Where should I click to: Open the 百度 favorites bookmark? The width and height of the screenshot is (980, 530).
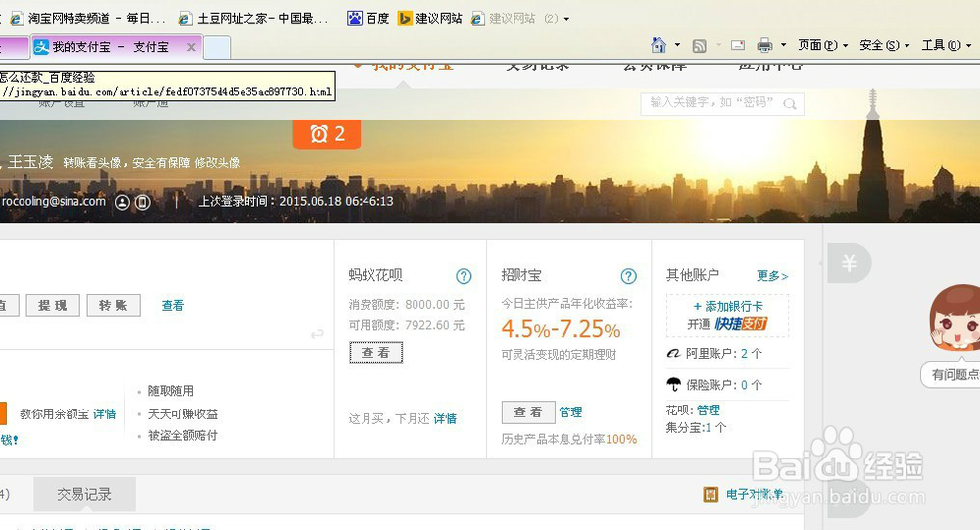(x=368, y=19)
